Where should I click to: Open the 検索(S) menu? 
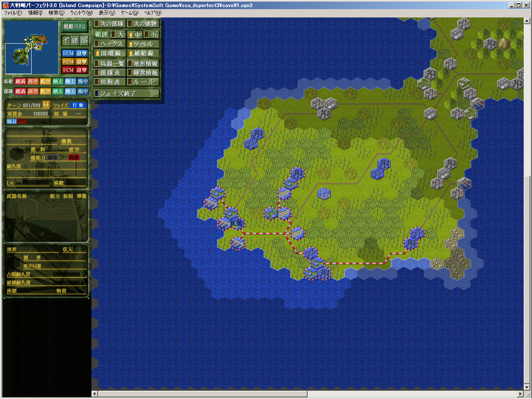click(57, 13)
